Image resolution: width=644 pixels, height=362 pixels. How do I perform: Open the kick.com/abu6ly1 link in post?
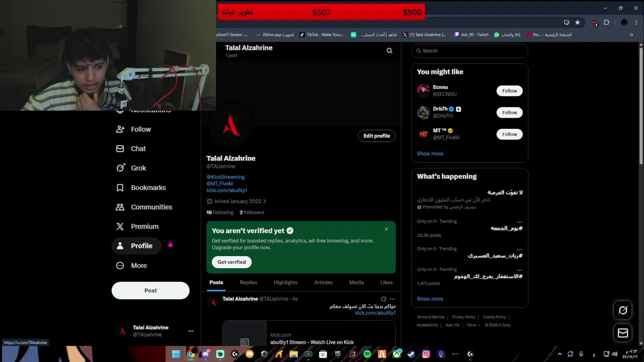click(x=375, y=313)
